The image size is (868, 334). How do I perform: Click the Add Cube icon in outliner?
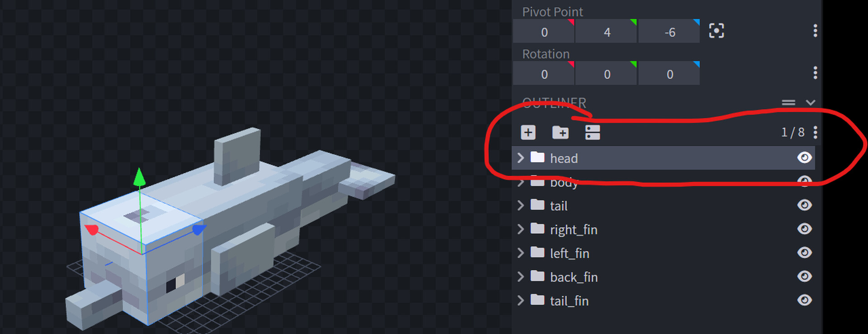coord(528,133)
